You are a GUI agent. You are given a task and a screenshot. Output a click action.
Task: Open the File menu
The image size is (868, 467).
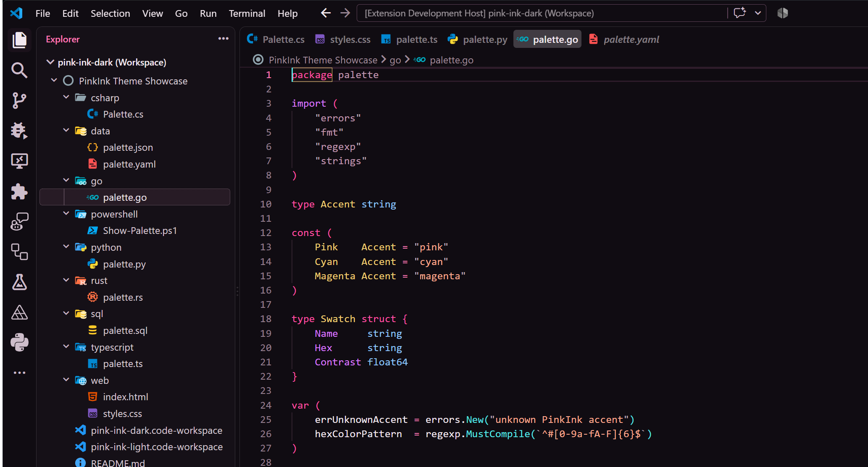43,13
